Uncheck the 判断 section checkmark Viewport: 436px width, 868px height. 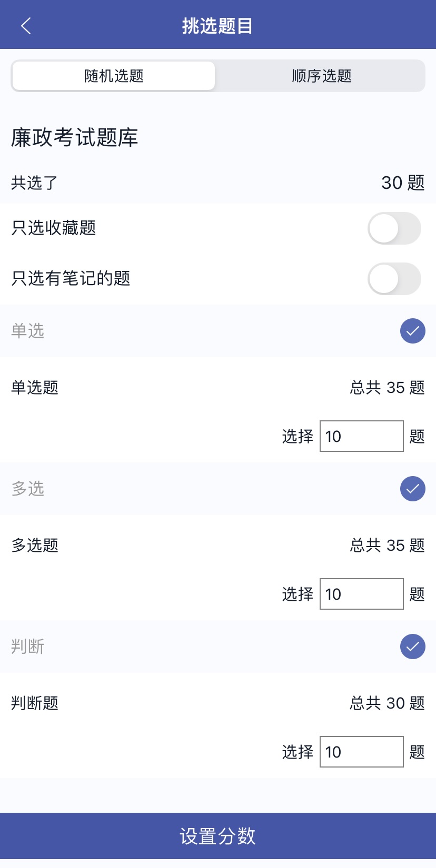[x=412, y=647]
